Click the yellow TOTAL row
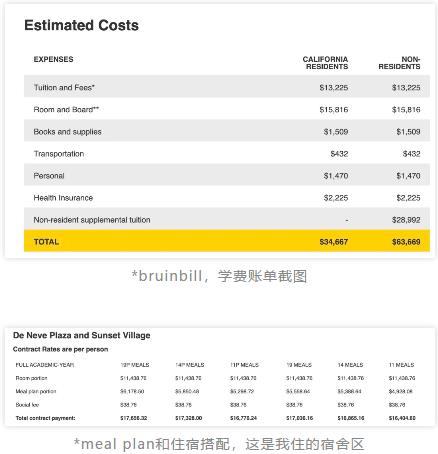438x454 pixels. pyautogui.click(x=227, y=241)
